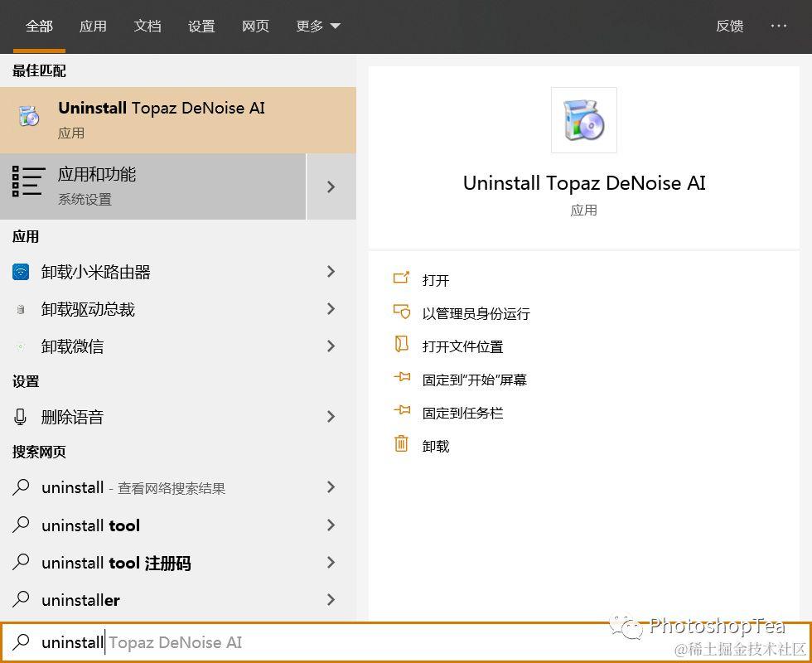Open the three-dot options menu
This screenshot has height=663, width=812.
coord(778,26)
